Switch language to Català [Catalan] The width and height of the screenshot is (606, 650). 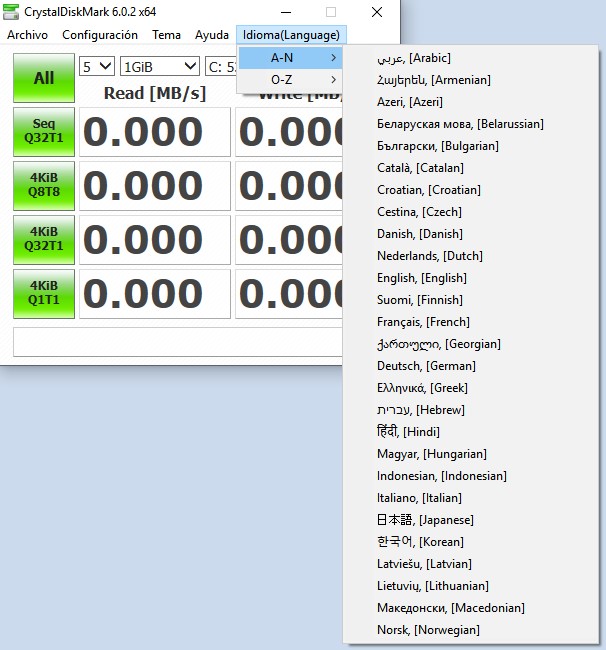pos(471,168)
